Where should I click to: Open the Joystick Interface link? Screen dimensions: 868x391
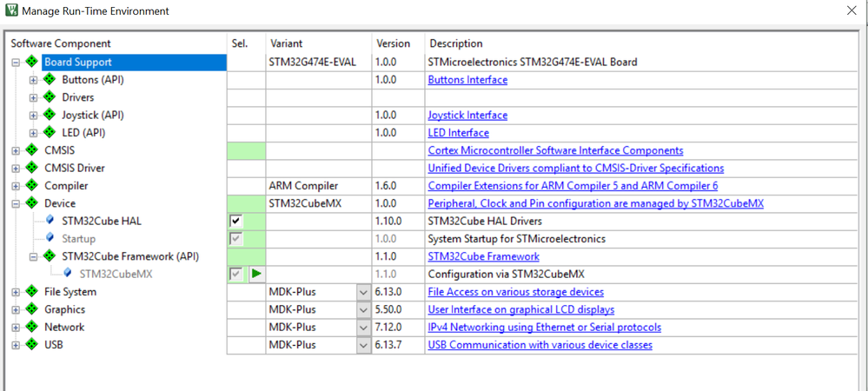[467, 116]
